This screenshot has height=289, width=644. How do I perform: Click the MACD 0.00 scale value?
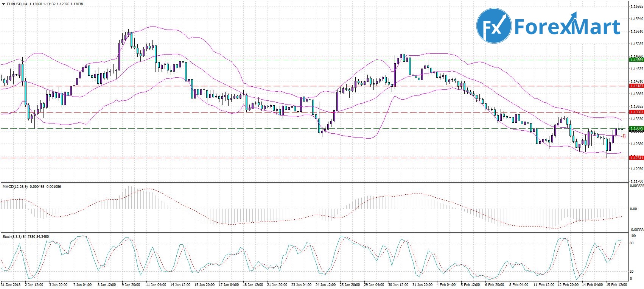pyautogui.click(x=633, y=209)
